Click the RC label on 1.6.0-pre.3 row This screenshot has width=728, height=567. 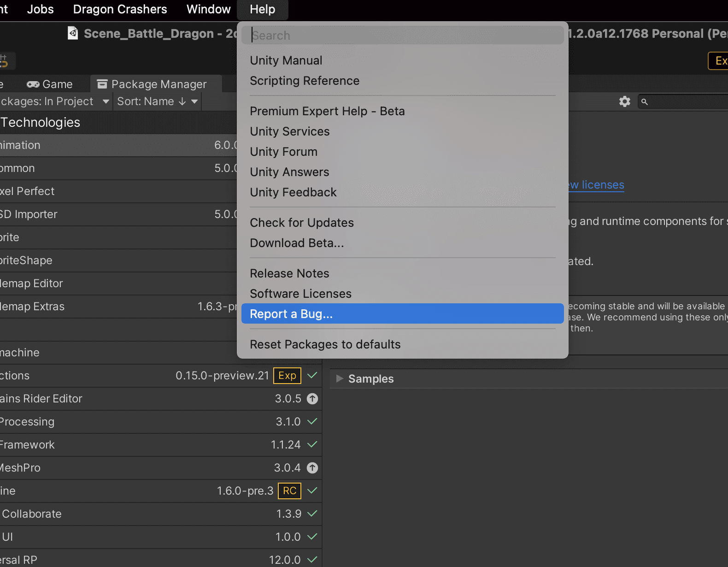[x=290, y=491]
